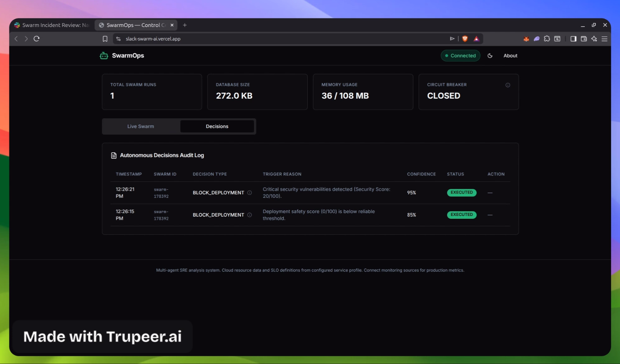Click the Connected status badge

[x=460, y=56]
